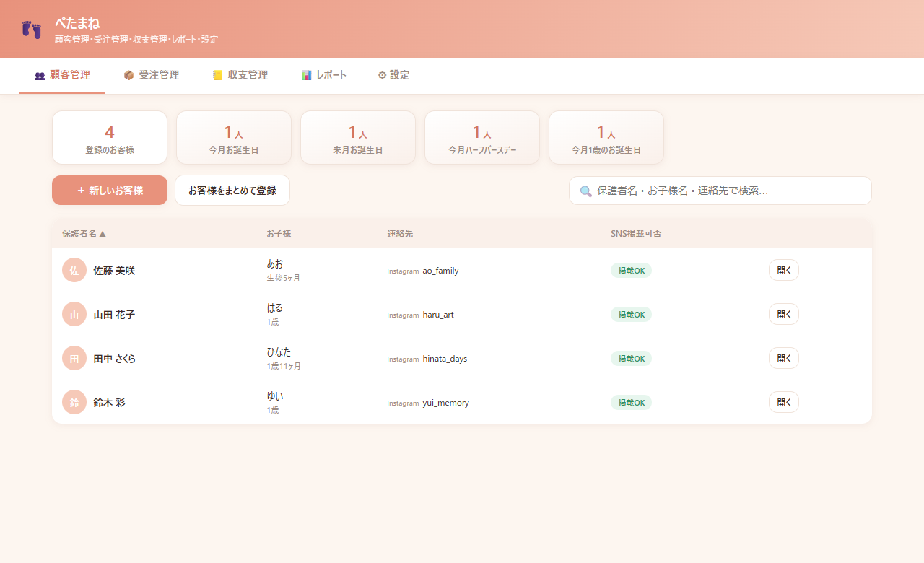Open the レポート tab
Screen dimensions: 924x563
click(323, 75)
